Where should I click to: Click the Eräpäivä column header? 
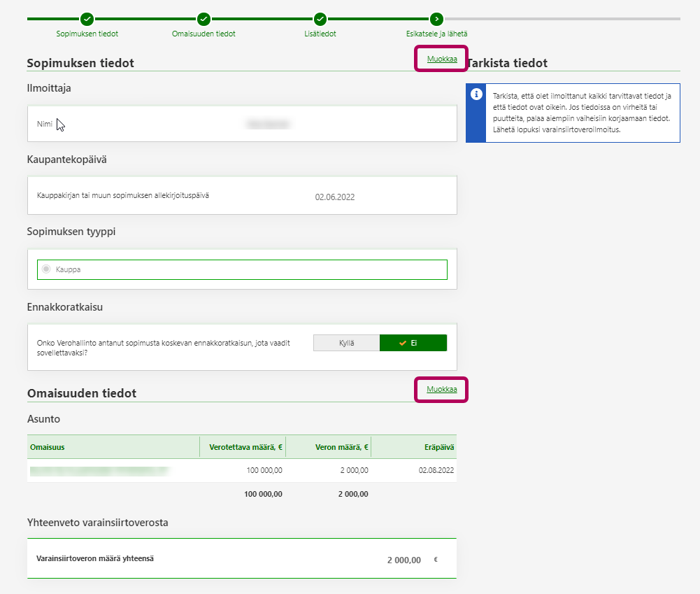point(440,447)
